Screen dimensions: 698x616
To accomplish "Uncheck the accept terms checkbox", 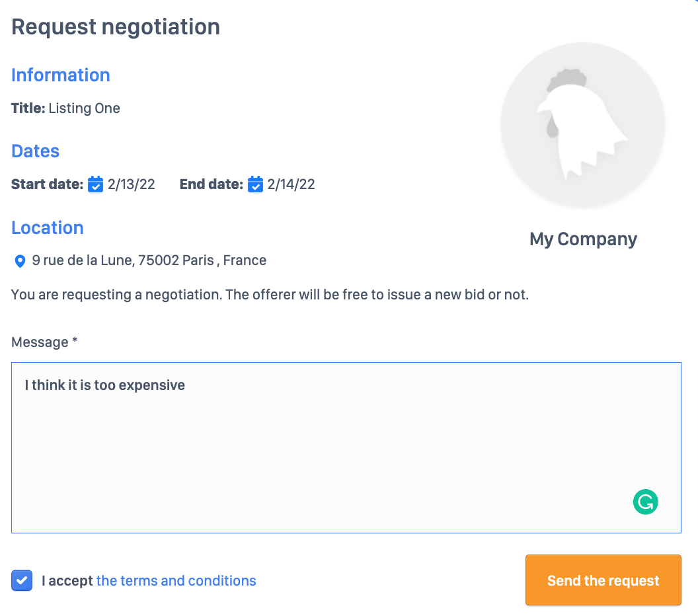I will (22, 581).
